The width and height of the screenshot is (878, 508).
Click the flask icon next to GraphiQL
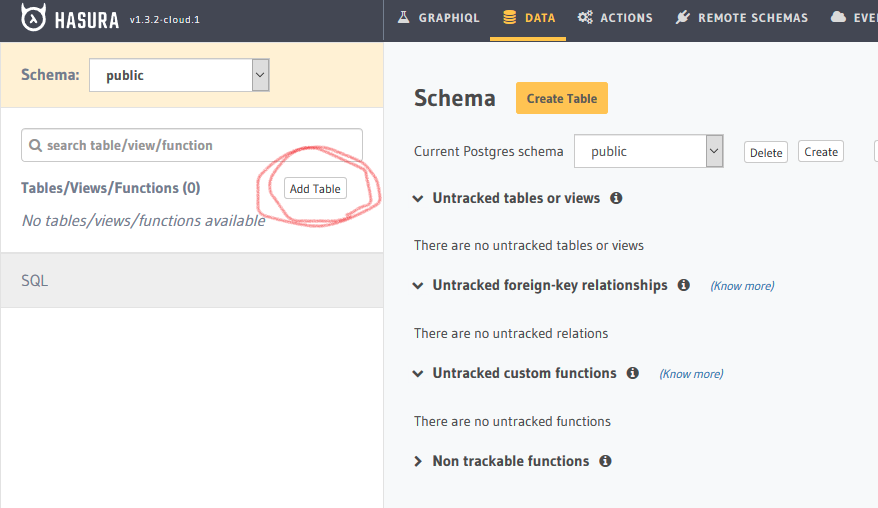(403, 17)
